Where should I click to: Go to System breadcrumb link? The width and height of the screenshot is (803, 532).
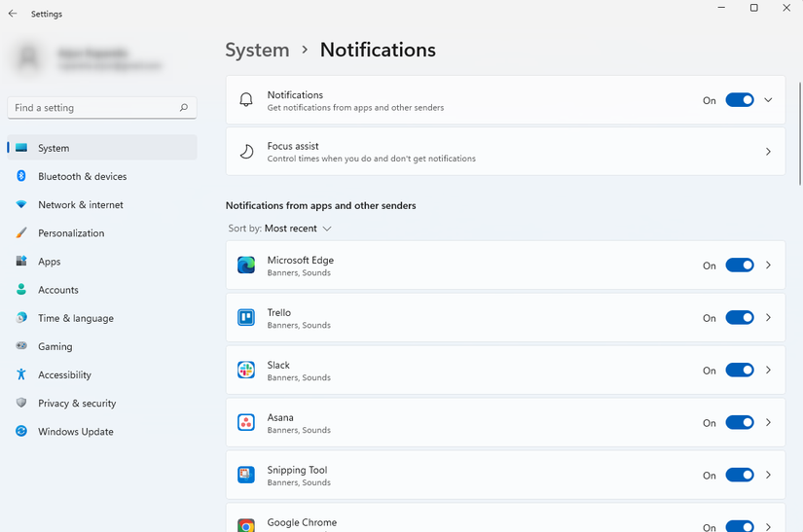[257, 50]
